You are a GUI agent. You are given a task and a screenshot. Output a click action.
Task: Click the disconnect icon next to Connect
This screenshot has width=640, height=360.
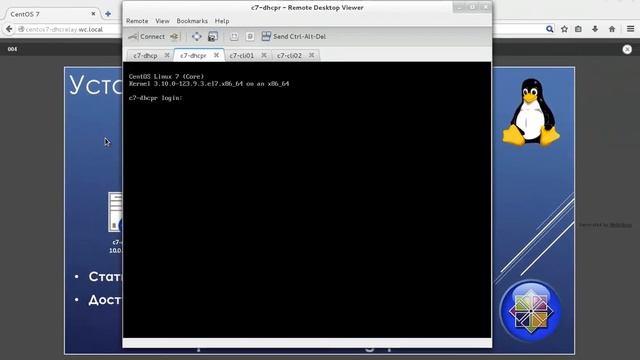click(175, 36)
